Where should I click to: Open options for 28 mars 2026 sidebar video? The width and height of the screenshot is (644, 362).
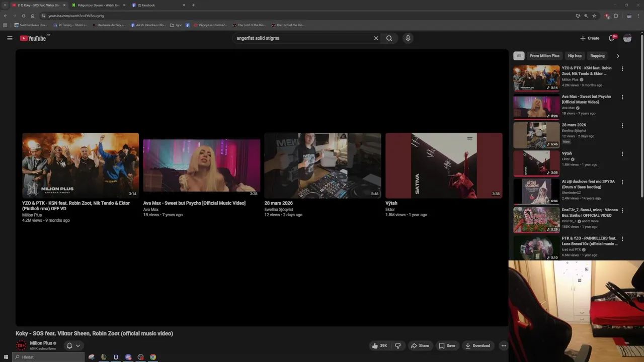(x=622, y=125)
